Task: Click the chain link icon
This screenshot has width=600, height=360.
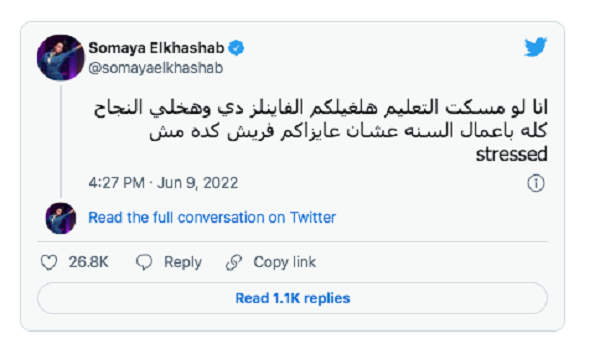Action: [x=234, y=262]
